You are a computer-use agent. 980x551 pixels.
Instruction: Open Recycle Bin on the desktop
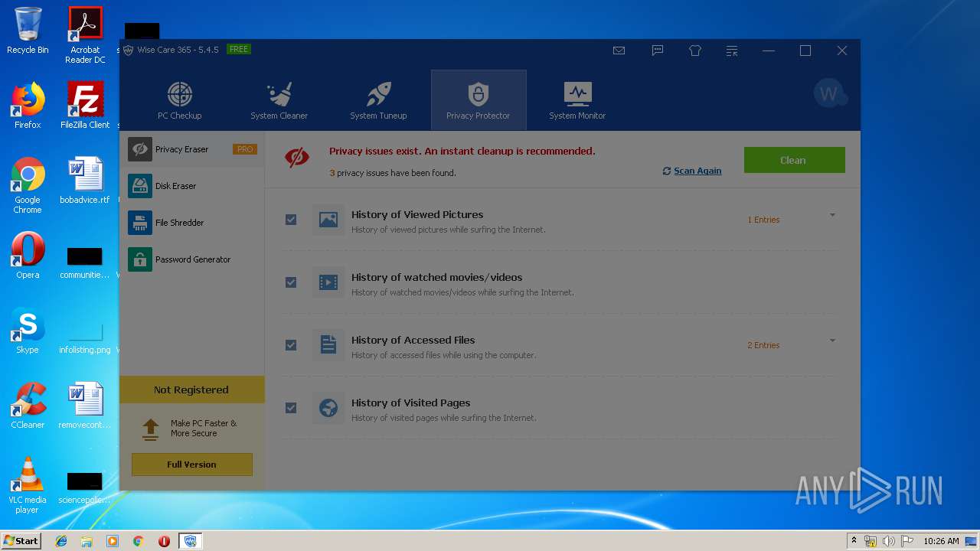pos(28,31)
